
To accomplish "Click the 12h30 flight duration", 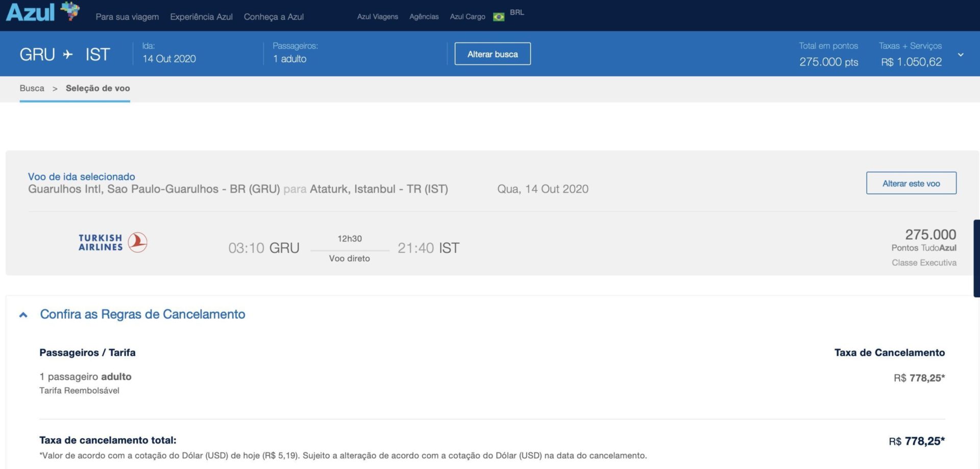I will (x=350, y=239).
